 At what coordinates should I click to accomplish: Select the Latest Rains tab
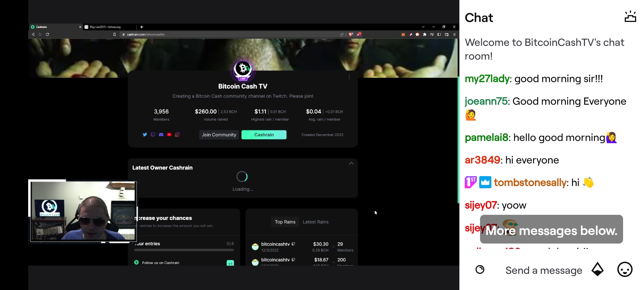click(316, 222)
